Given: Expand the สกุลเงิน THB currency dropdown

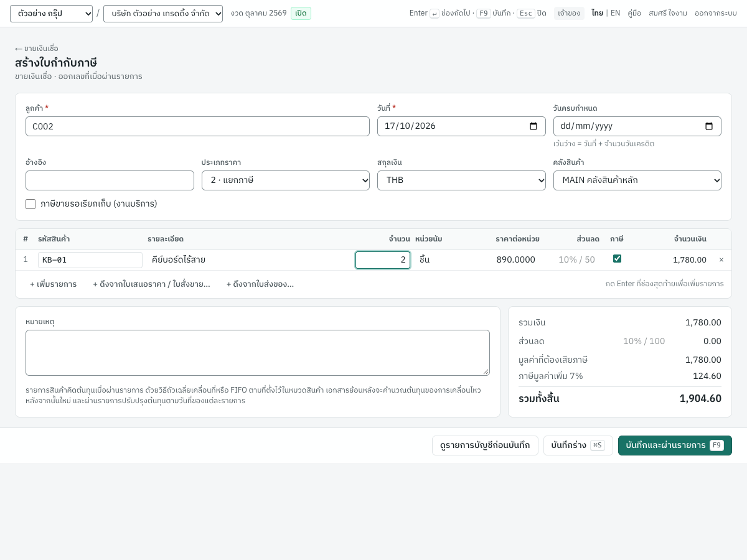Looking at the screenshot, I should 461,180.
